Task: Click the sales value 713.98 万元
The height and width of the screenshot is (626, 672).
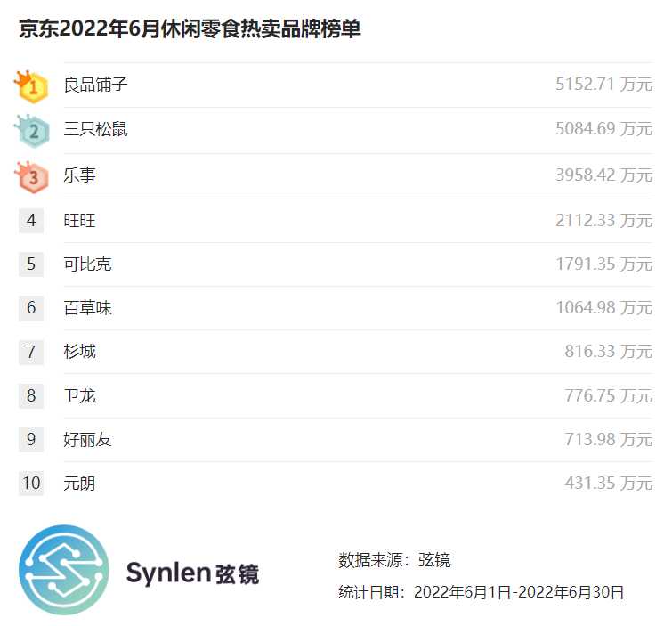Action: 609,440
